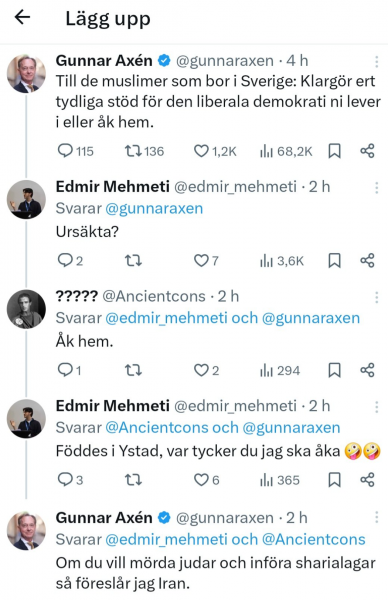Open the Edmir Mehmeti display name on the 'Föddes i Ystad' tweet
Viewport: 388px width, 600px height.
[x=112, y=406]
